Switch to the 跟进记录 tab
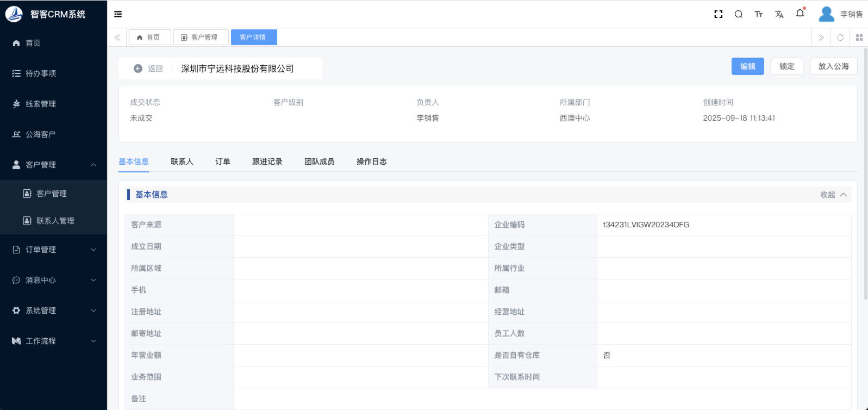The image size is (868, 410). (267, 161)
